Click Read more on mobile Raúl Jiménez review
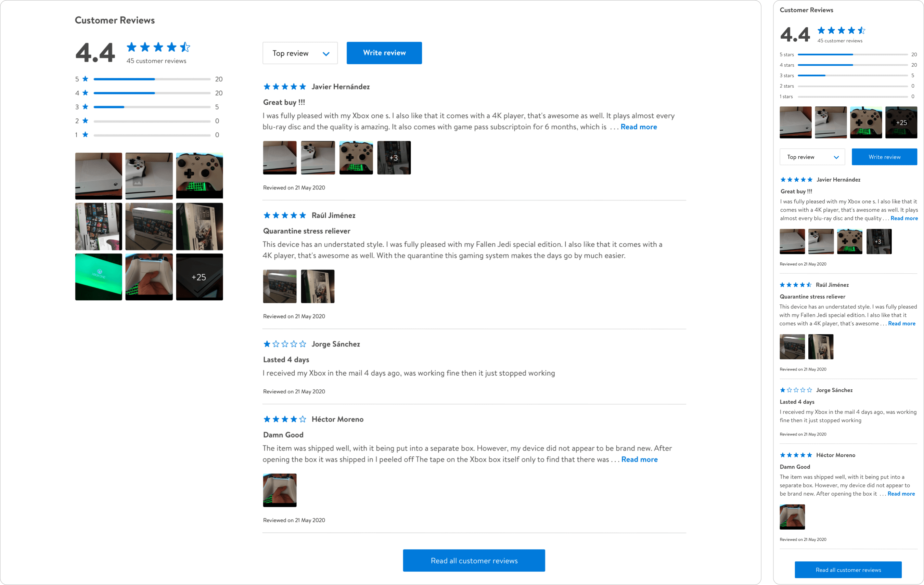Screen dimensions: 924x585 901,323
